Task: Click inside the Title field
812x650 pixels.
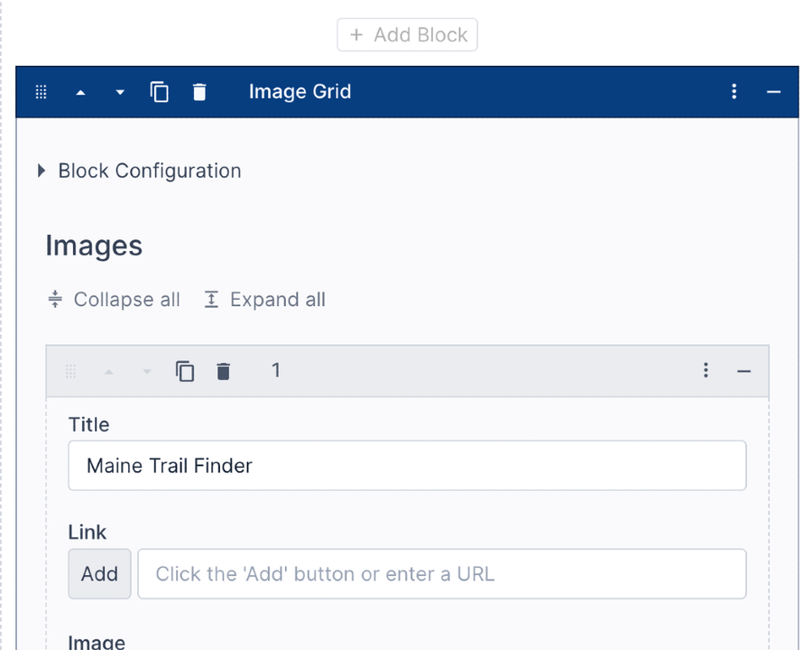Action: pyautogui.click(x=406, y=466)
